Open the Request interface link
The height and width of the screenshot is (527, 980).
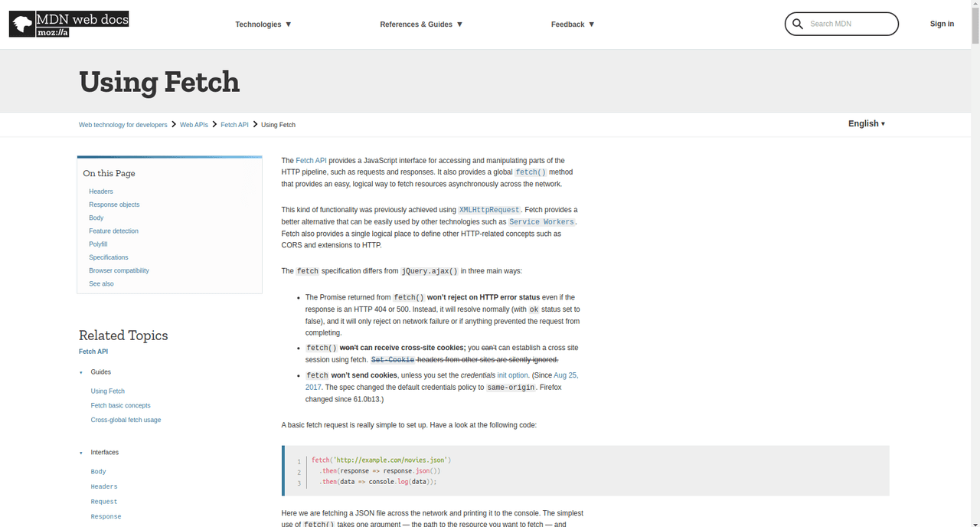104,502
